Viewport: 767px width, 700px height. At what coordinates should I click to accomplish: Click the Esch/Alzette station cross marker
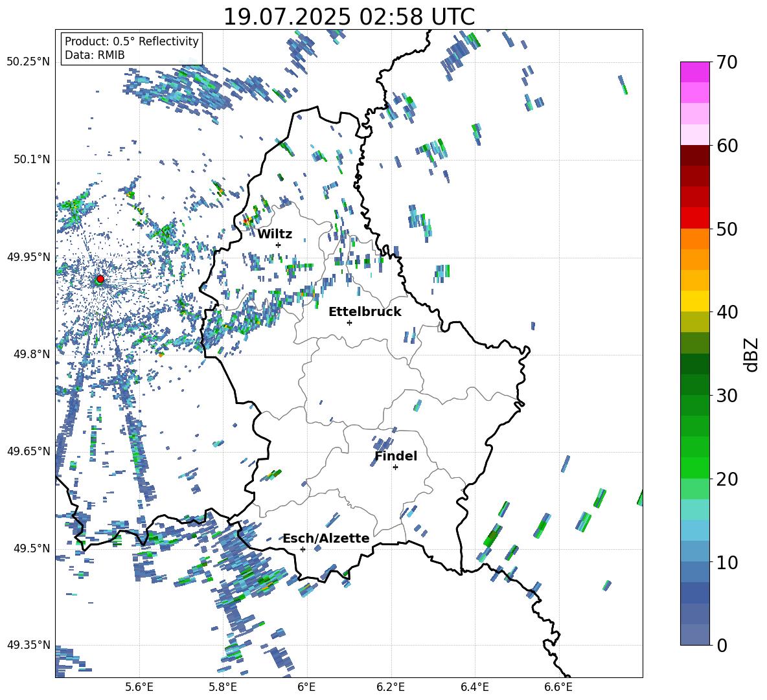click(303, 549)
